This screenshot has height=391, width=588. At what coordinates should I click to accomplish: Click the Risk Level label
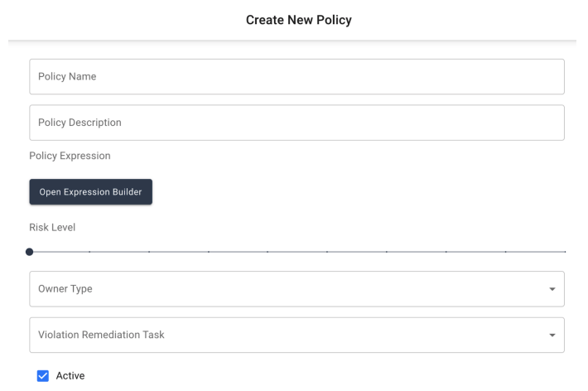[x=52, y=228]
